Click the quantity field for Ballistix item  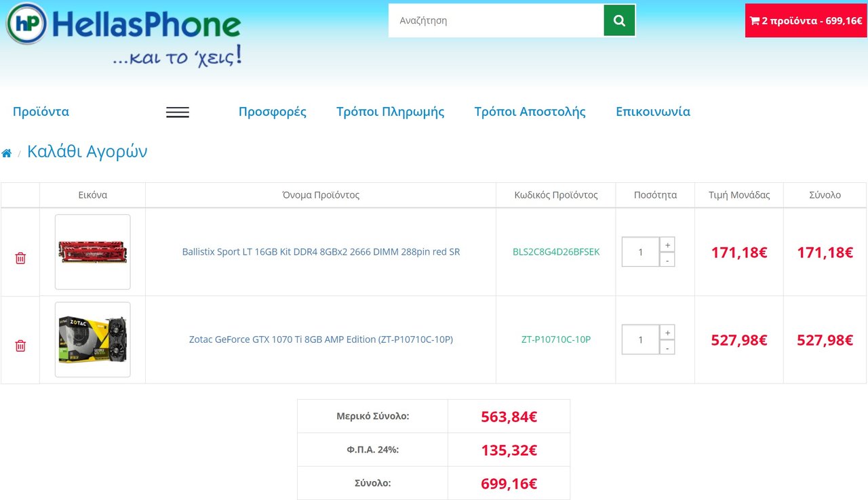(641, 252)
